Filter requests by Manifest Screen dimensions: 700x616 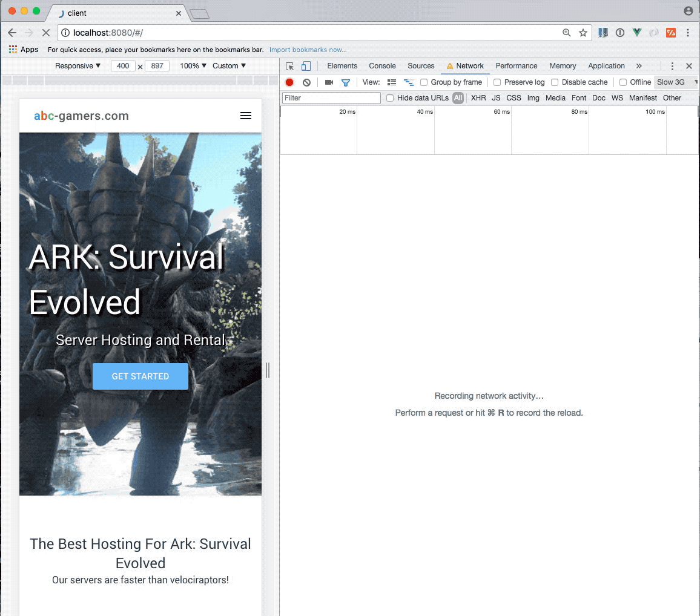643,97
